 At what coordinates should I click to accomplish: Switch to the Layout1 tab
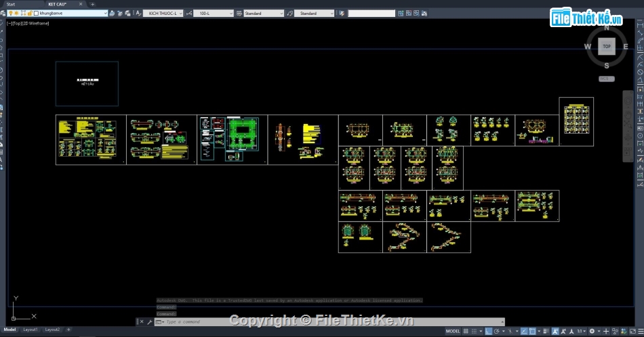coord(31,330)
